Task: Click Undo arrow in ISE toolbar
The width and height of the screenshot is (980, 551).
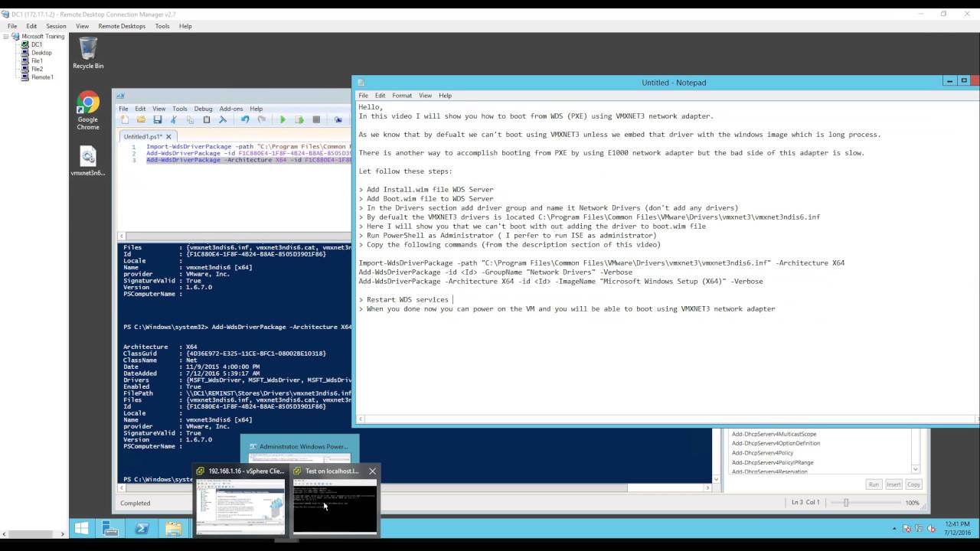Action: 245,120
